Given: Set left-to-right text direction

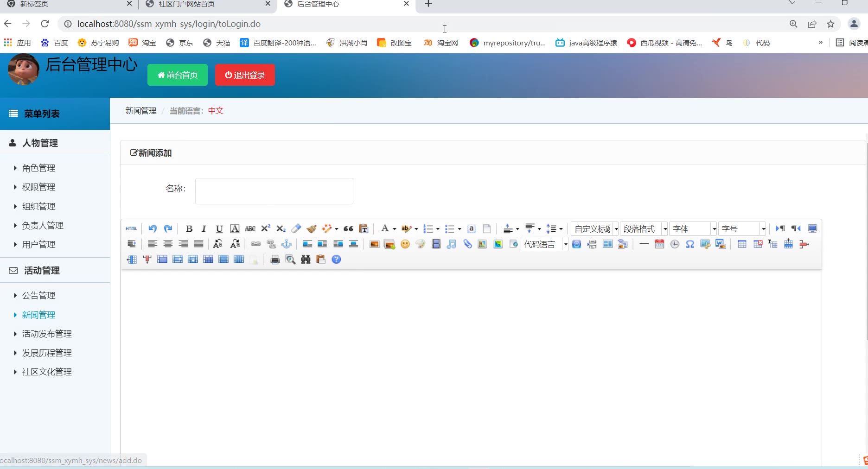Looking at the screenshot, I should pos(780,228).
